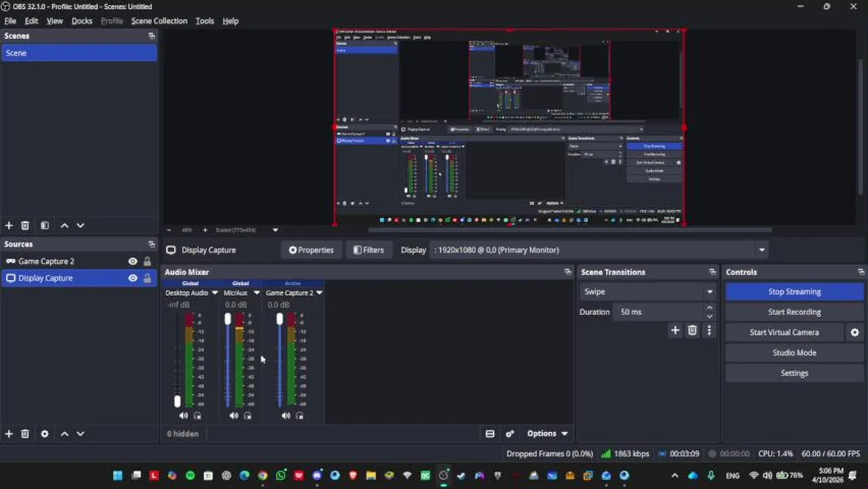Screen dimensions: 868x489
Task: Add a new source with the plus icon
Action: pos(9,433)
